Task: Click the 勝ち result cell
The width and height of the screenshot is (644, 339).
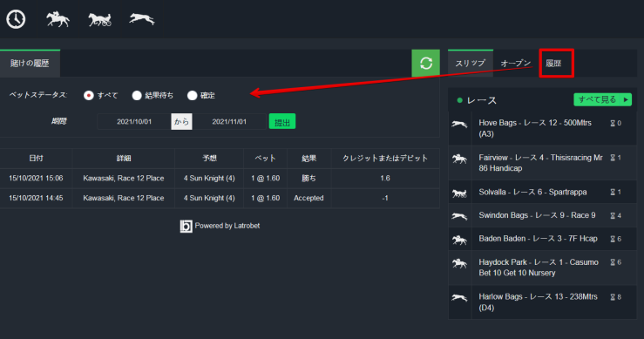Action: 308,179
